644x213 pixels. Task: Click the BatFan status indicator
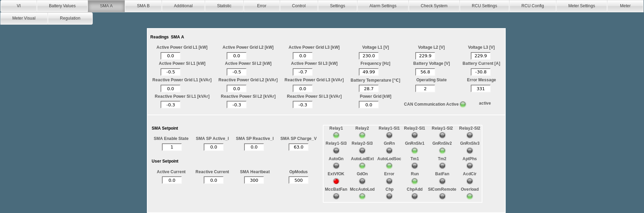pos(442,181)
